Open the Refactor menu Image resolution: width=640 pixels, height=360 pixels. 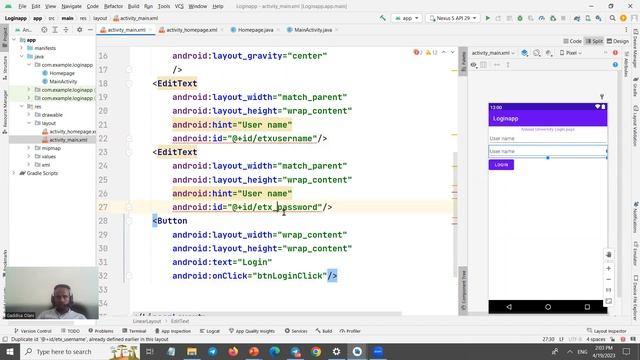113,6
